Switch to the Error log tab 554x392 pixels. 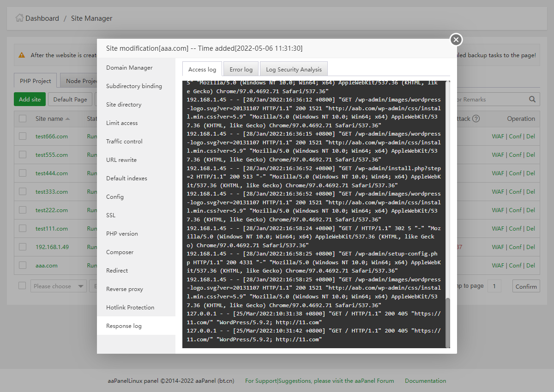point(241,69)
